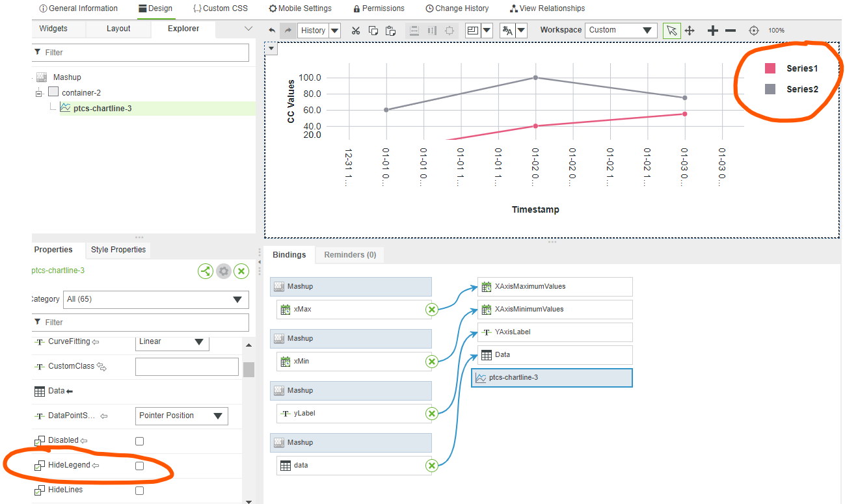Enable the Disabled property checkbox
The width and height of the screenshot is (845, 504).
point(139,440)
